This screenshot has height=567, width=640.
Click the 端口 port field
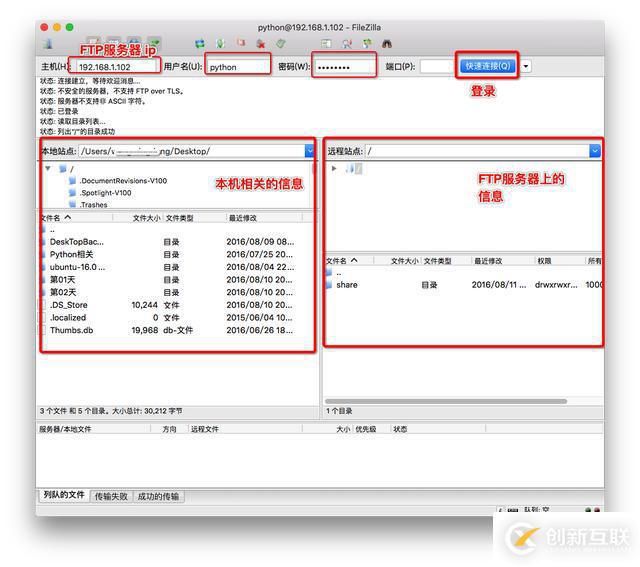[x=438, y=67]
